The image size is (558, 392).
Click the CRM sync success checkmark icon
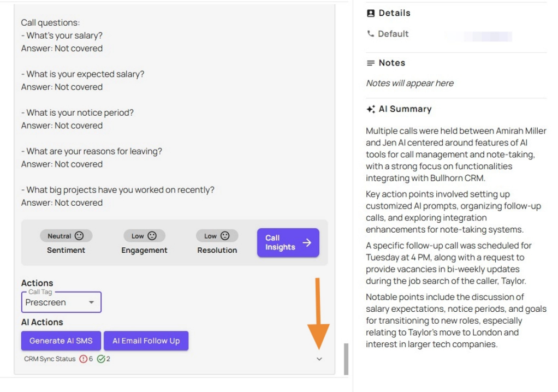pos(101,359)
